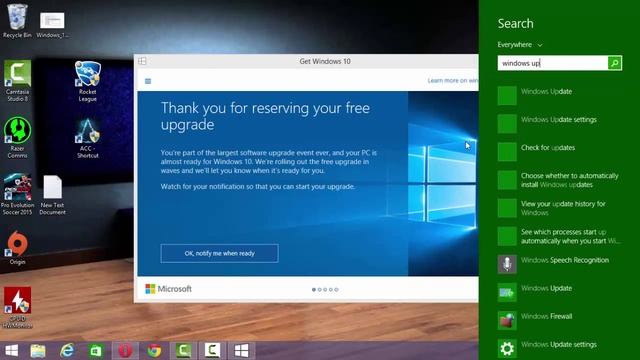Viewport: 640px width, 360px height.
Task: Open the hamburger menu in Get Windows 10
Action: point(148,81)
